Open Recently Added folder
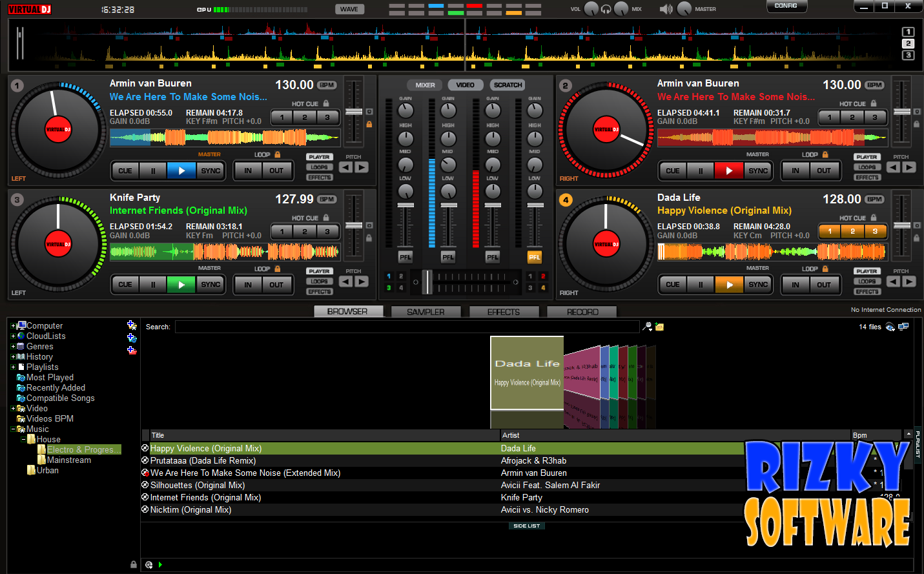The width and height of the screenshot is (924, 574). point(56,388)
